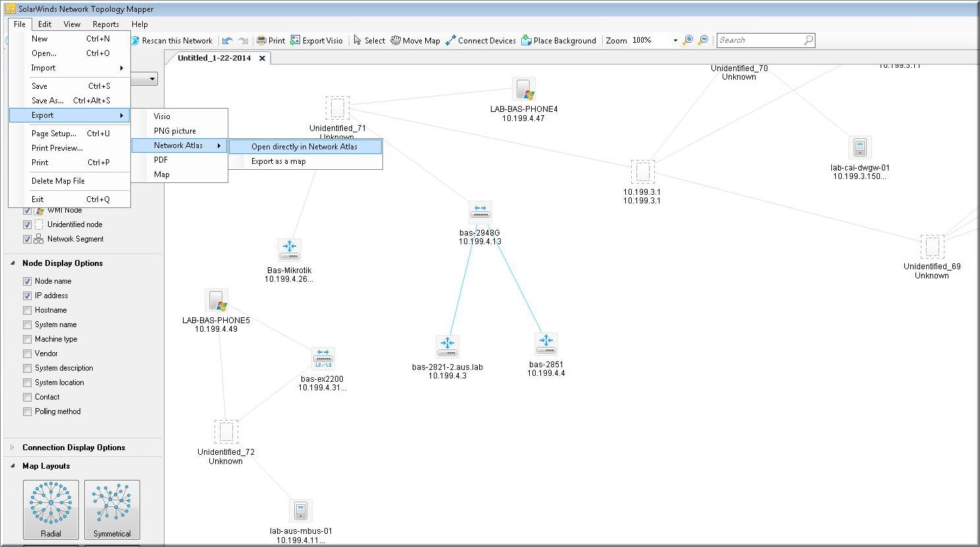Open the Import submenu in File menu
980x547 pixels.
[x=70, y=68]
